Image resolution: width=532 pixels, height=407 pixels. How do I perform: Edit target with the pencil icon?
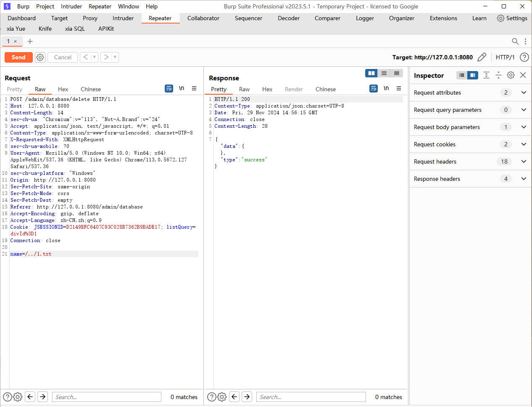[x=482, y=57]
